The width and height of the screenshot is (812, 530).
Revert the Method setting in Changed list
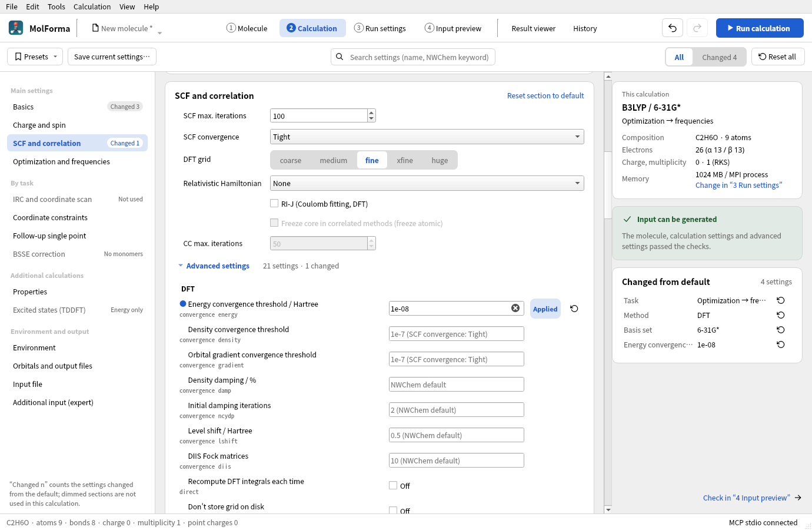pyautogui.click(x=781, y=315)
